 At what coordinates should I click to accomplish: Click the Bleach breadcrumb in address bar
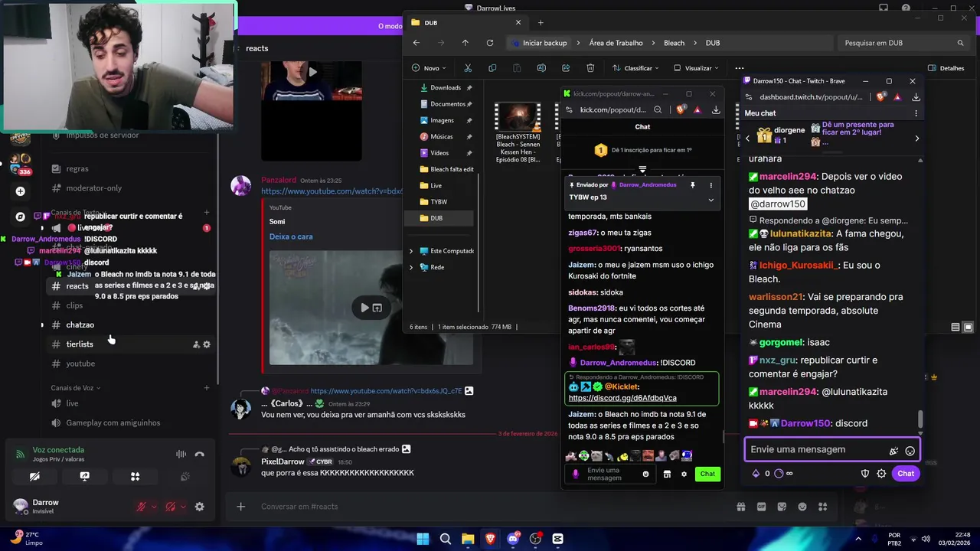click(x=674, y=43)
